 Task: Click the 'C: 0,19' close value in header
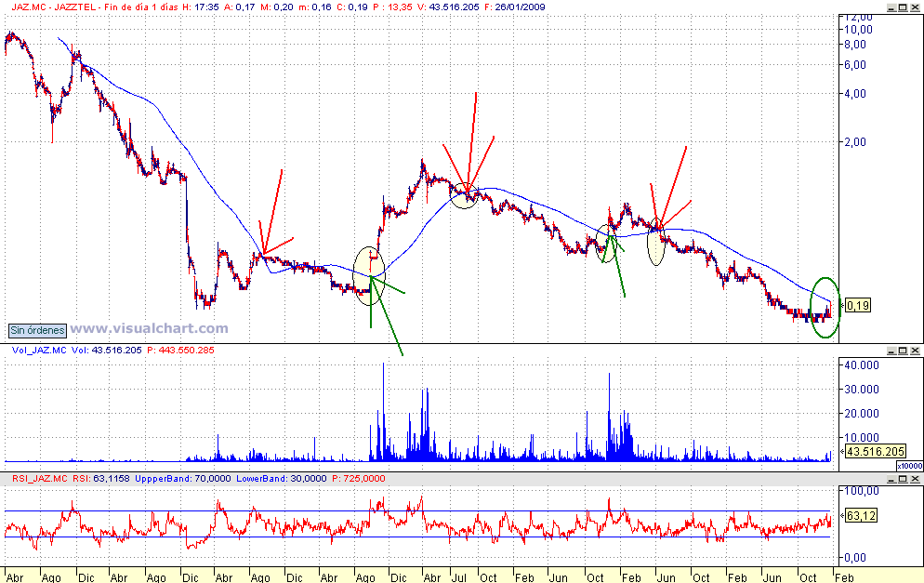click(x=352, y=7)
